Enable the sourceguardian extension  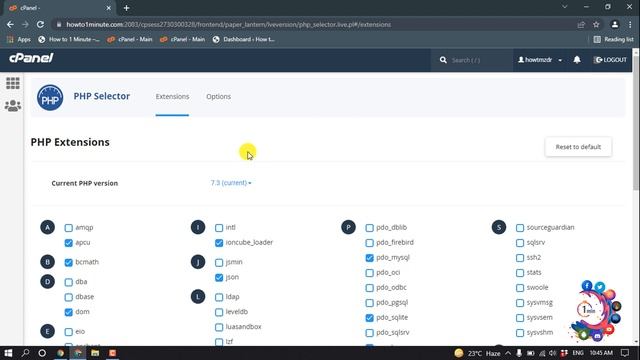coord(520,228)
